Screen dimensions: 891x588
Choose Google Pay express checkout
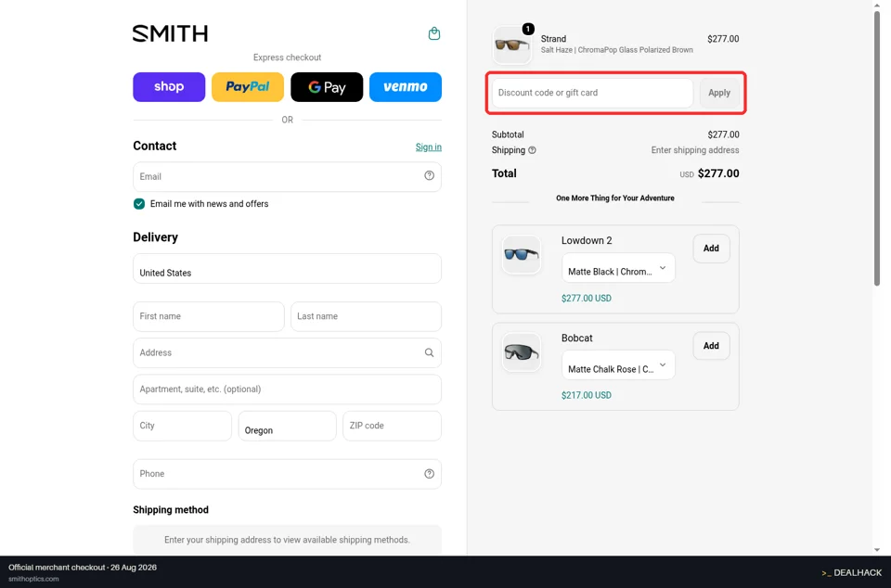click(327, 87)
